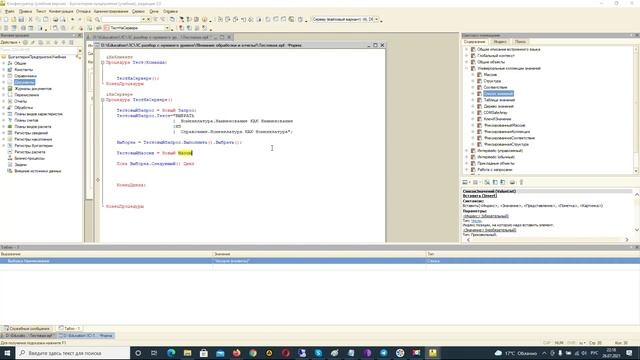Expand the Справочники node
Screen dimensions: 640x360
pyautogui.click(x=4, y=76)
